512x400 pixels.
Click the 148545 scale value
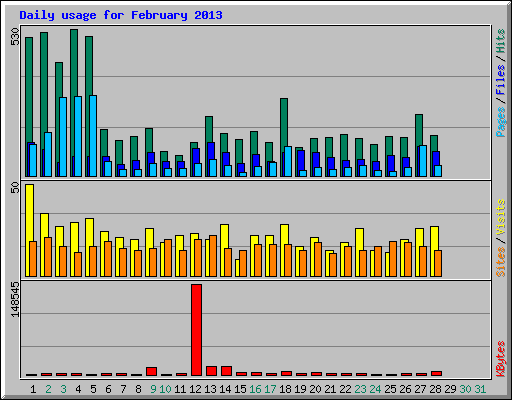(x=15, y=299)
